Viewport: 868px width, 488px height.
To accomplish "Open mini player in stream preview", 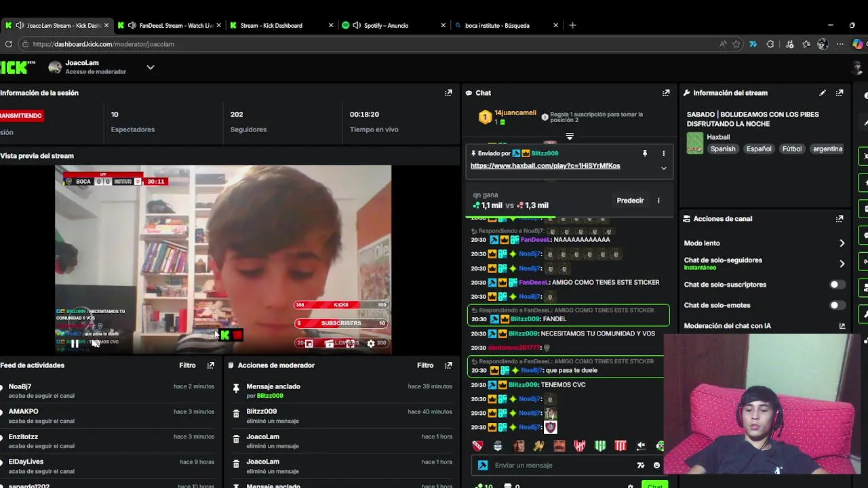I will [309, 344].
